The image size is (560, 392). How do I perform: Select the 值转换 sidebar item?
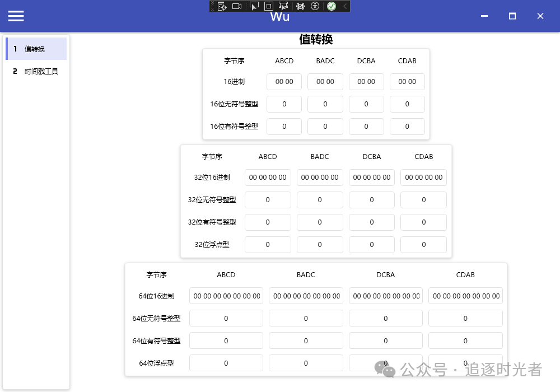point(36,49)
